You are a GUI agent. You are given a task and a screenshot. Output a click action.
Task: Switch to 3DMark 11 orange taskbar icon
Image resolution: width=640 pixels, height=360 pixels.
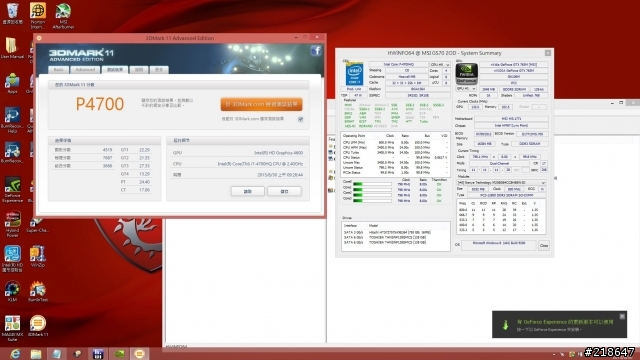coord(139,354)
